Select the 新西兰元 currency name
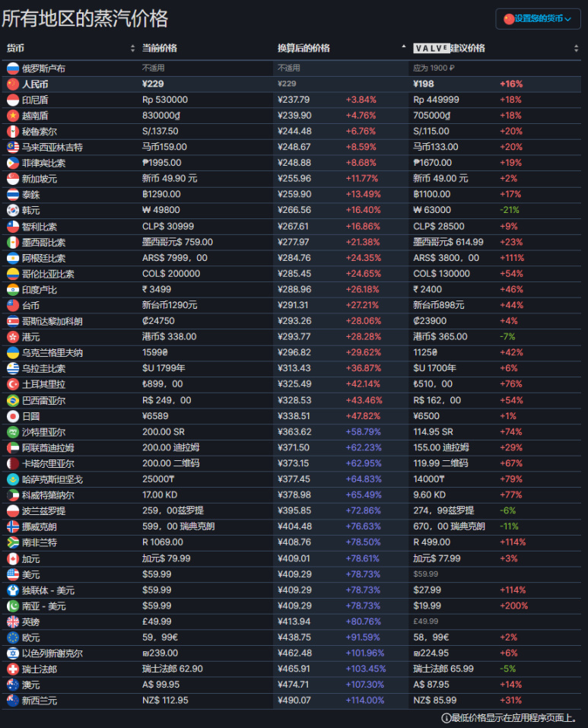Image resolution: width=588 pixels, height=728 pixels. pos(40,701)
